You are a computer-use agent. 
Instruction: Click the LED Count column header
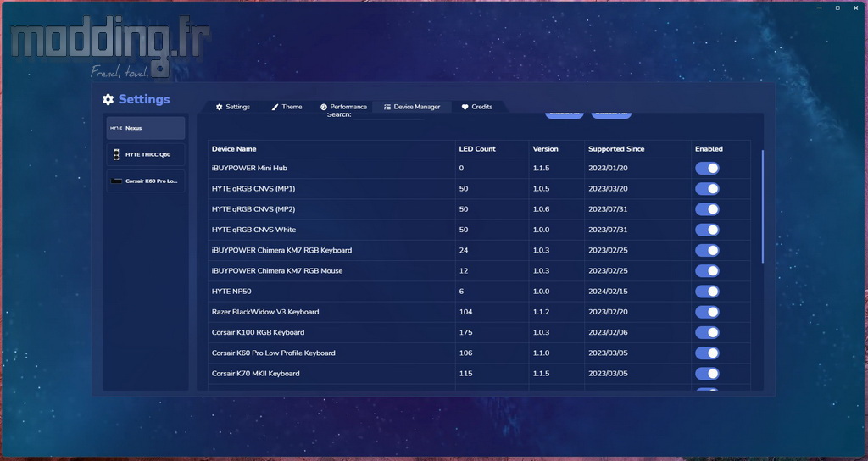coord(477,149)
